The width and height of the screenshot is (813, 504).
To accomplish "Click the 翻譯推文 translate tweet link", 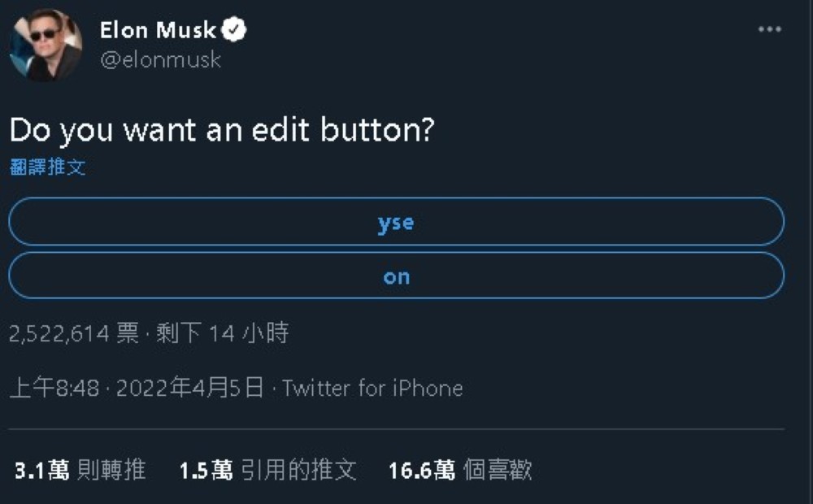I will 48,167.
